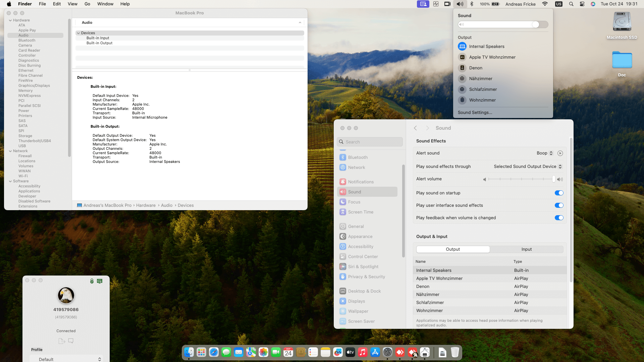
Task: Click the System Settings Search field
Action: pyautogui.click(x=370, y=142)
